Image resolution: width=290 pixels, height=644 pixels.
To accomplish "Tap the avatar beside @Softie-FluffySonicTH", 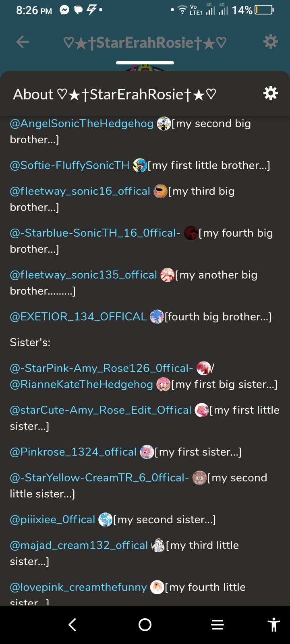I will coord(140,165).
